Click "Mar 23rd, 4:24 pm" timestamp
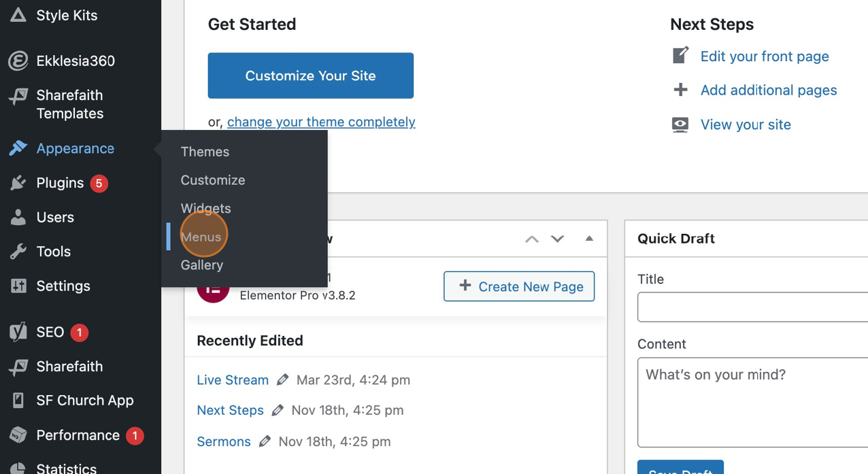Viewport: 868px width, 474px height. pos(353,379)
